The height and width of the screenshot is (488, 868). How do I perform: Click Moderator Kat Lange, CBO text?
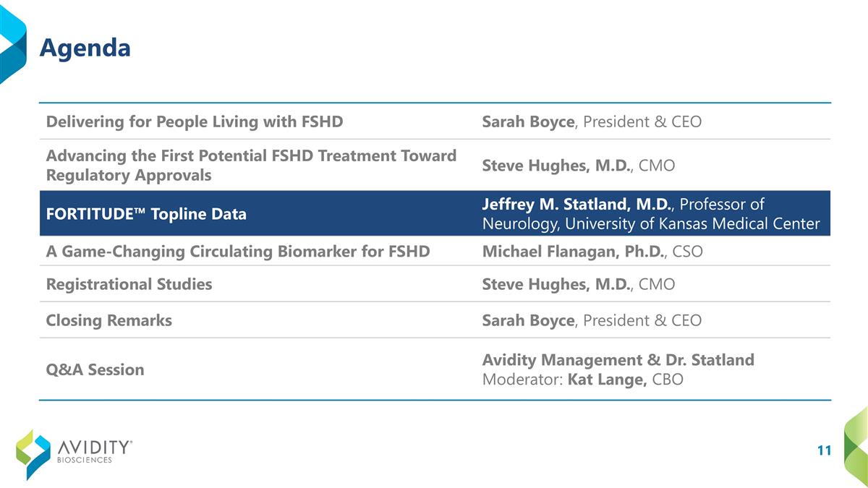coord(582,379)
